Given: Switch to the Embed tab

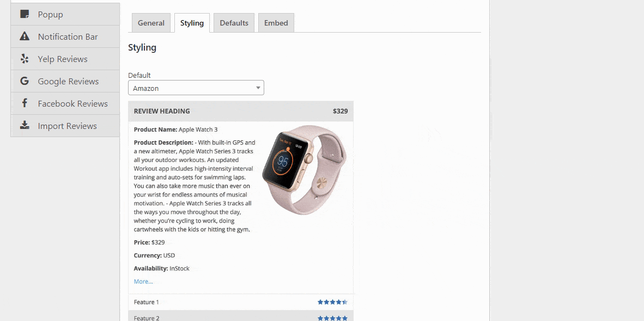Looking at the screenshot, I should pos(276,23).
